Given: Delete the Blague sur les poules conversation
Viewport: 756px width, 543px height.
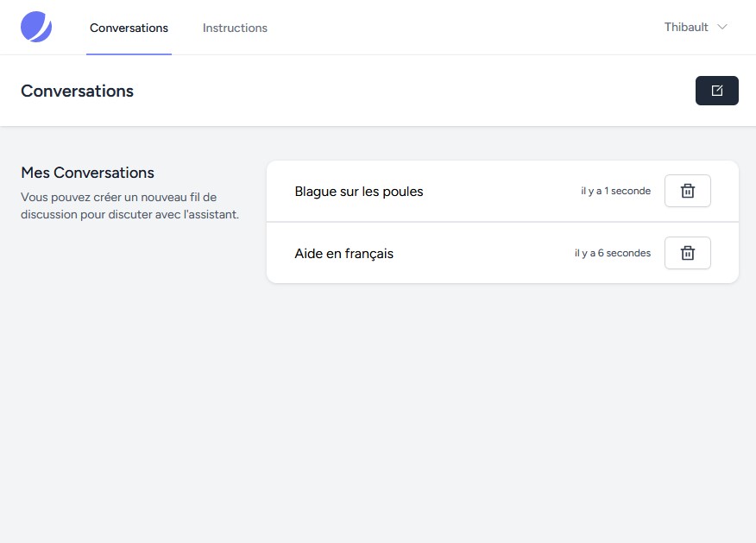Looking at the screenshot, I should coord(688,191).
